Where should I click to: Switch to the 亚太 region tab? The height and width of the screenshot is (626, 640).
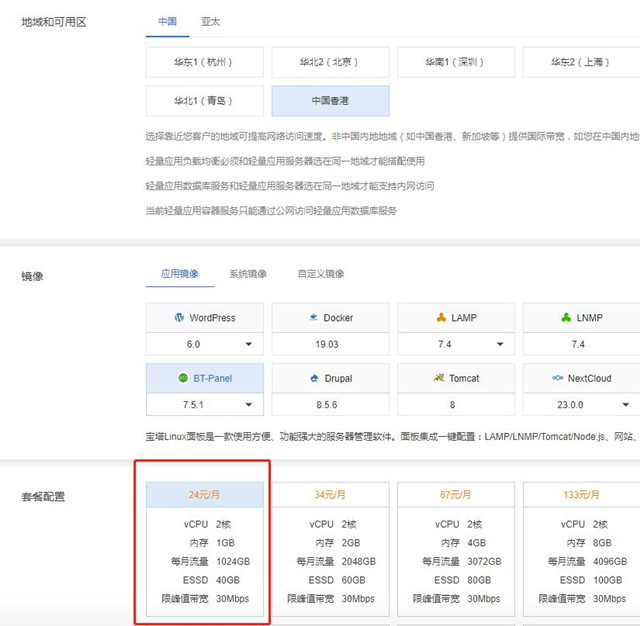(211, 22)
